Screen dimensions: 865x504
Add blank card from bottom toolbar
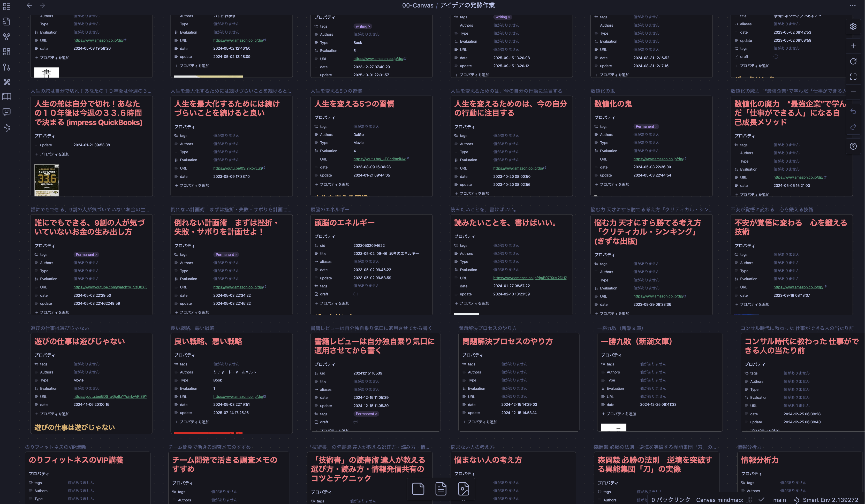[x=418, y=488]
